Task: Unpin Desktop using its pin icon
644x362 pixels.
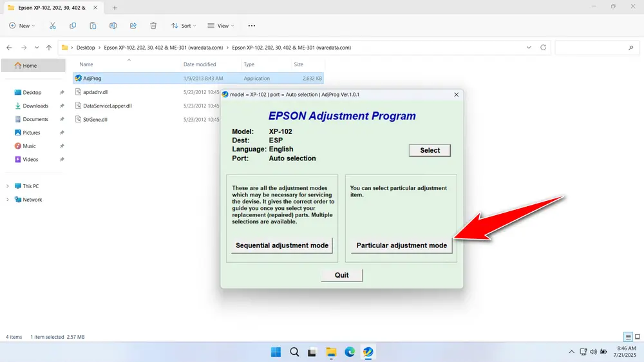Action: click(x=62, y=93)
